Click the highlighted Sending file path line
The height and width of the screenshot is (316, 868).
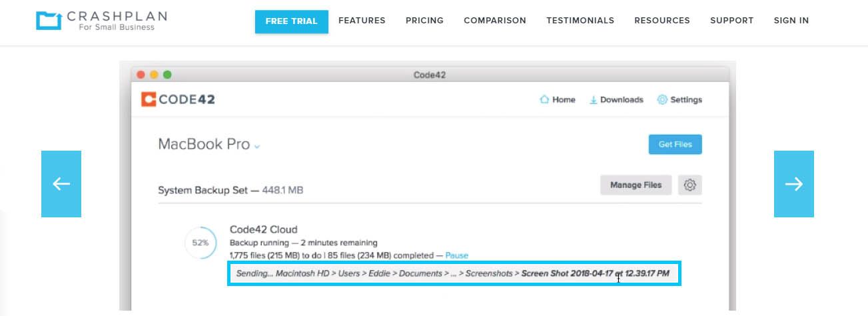(x=454, y=273)
